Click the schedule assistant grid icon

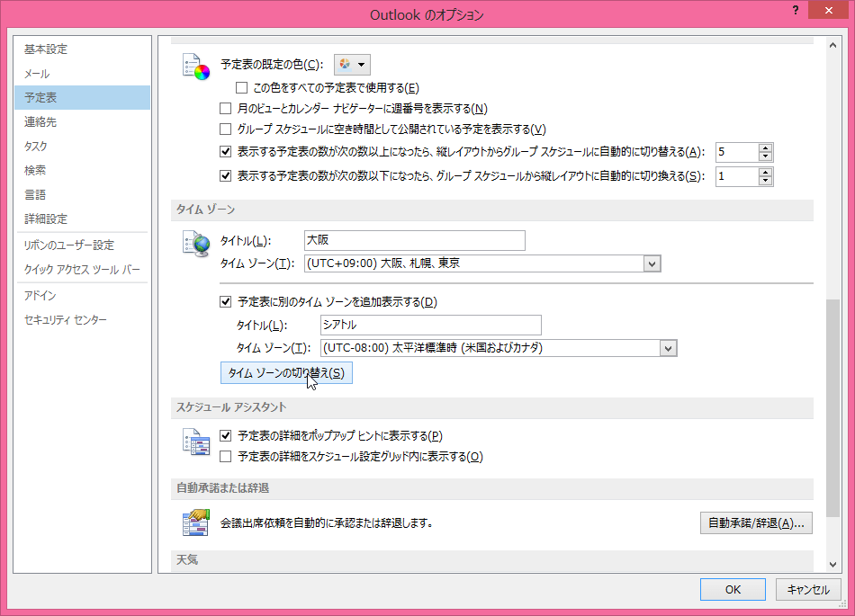[196, 442]
